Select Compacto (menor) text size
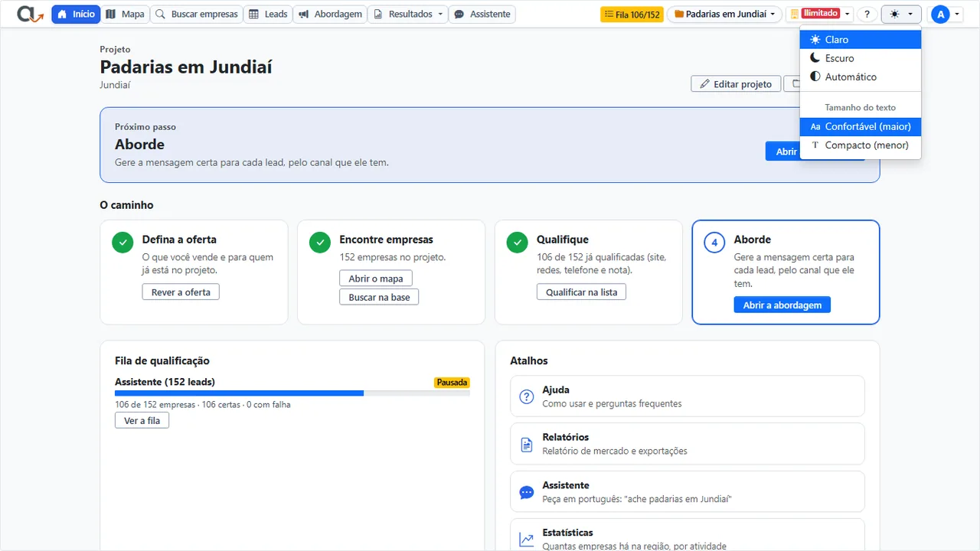 [861, 145]
